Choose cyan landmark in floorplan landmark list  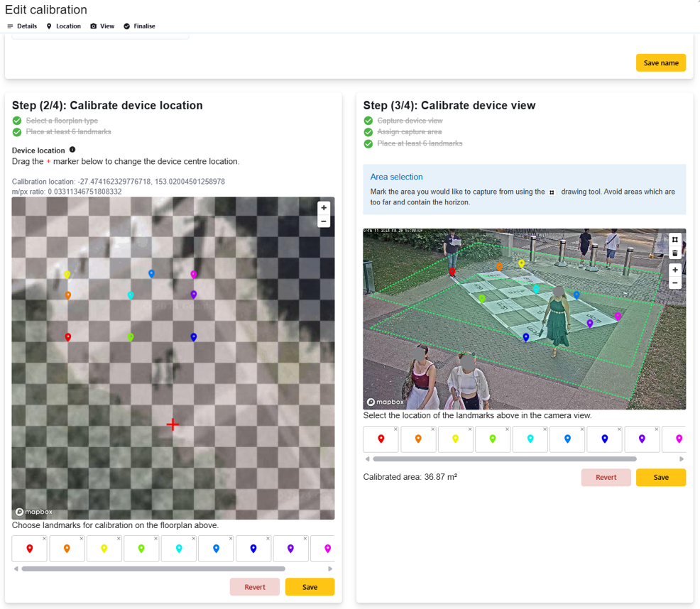click(x=179, y=549)
